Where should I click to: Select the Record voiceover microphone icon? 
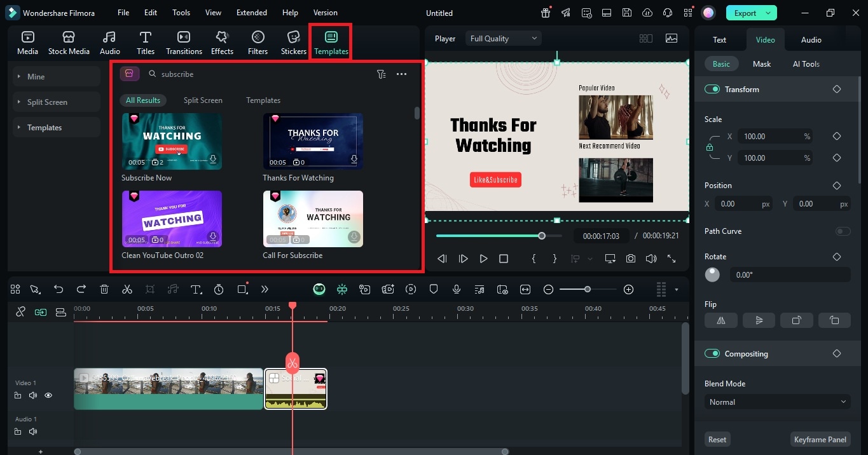[456, 289]
